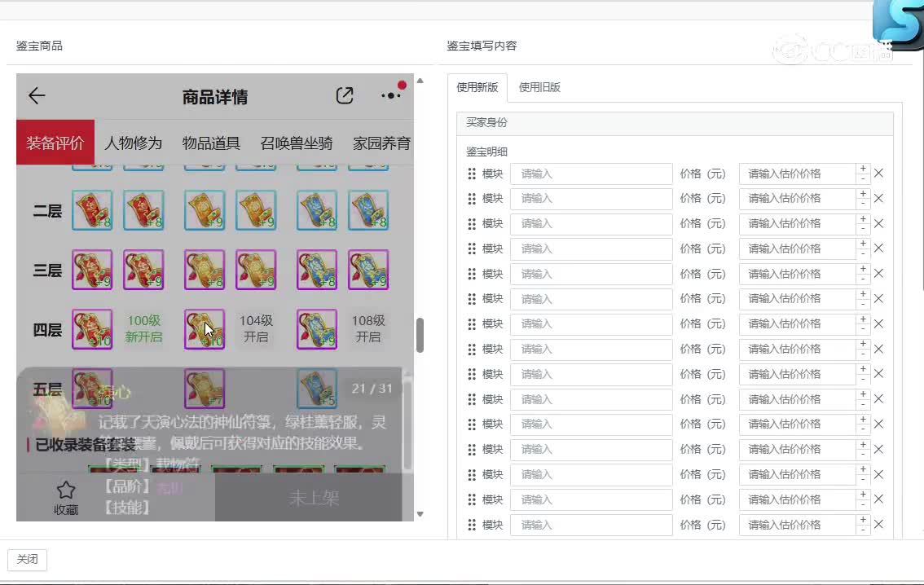Grab the drag handle of the first 模块 row
The height and width of the screenshot is (585, 924).
point(472,174)
